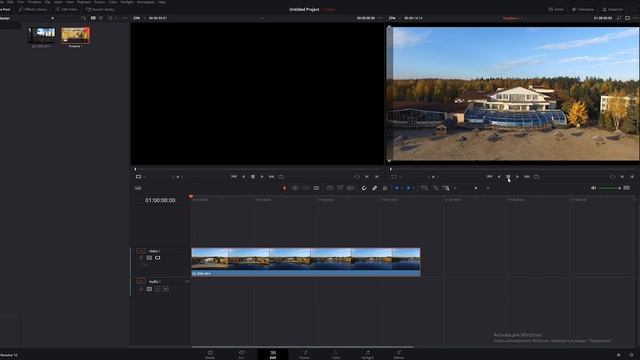
Task: Open the Inspector panel button
Action: click(x=613, y=9)
